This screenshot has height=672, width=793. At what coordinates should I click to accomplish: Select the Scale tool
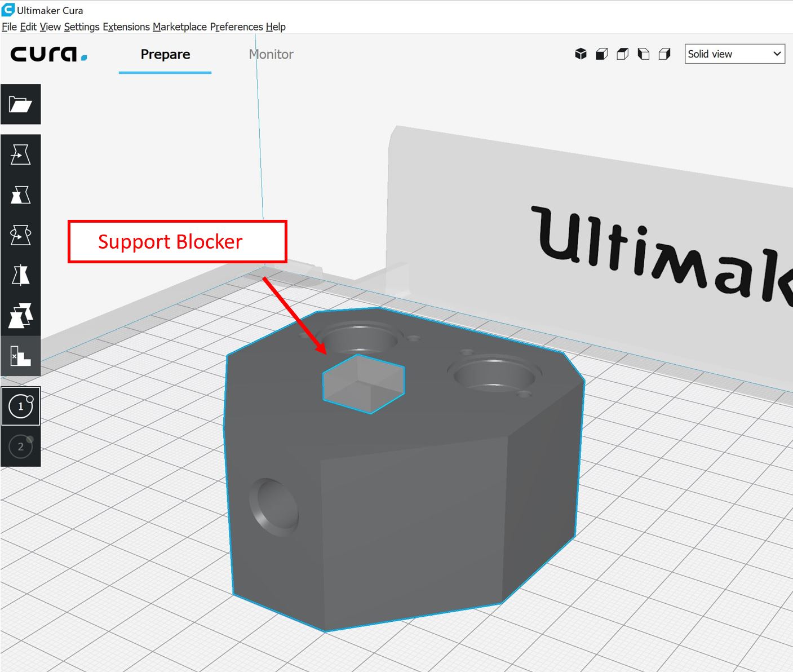point(20,195)
